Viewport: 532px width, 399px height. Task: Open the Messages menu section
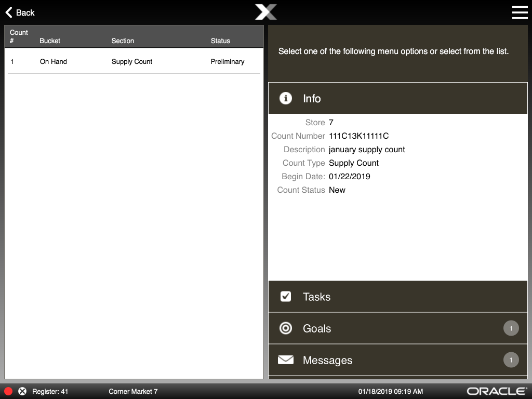398,360
